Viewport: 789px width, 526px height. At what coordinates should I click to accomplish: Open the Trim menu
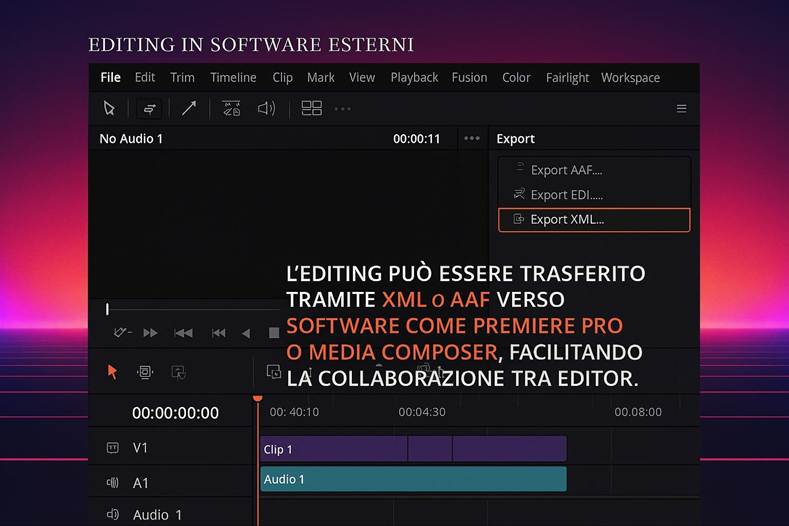click(182, 78)
